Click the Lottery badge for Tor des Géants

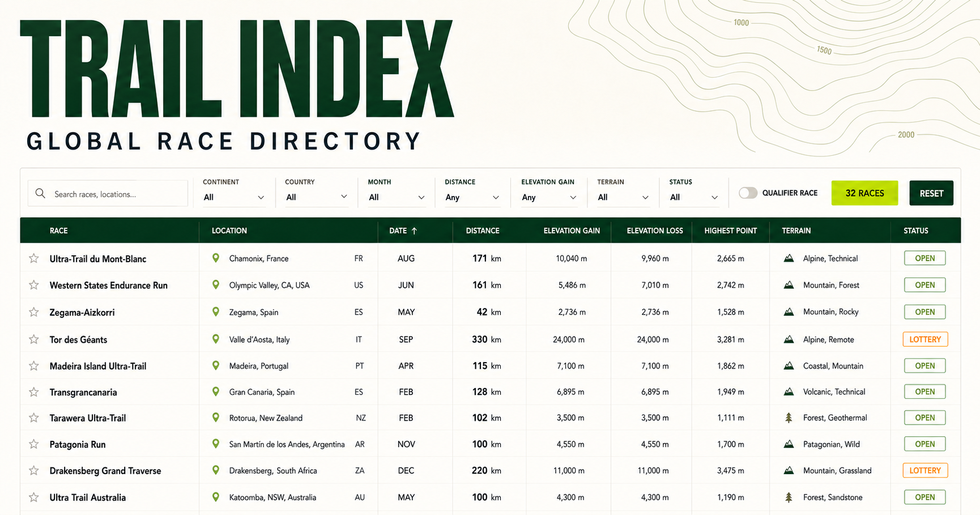[925, 339]
